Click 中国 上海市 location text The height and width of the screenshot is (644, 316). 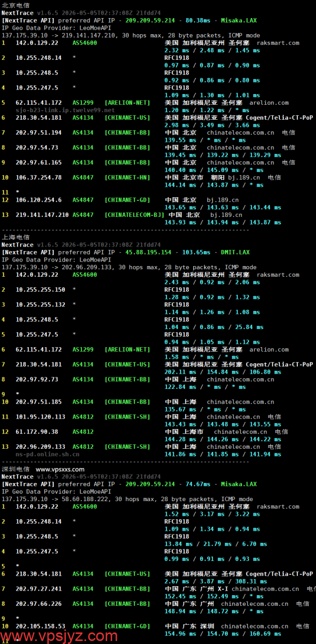[x=184, y=431]
